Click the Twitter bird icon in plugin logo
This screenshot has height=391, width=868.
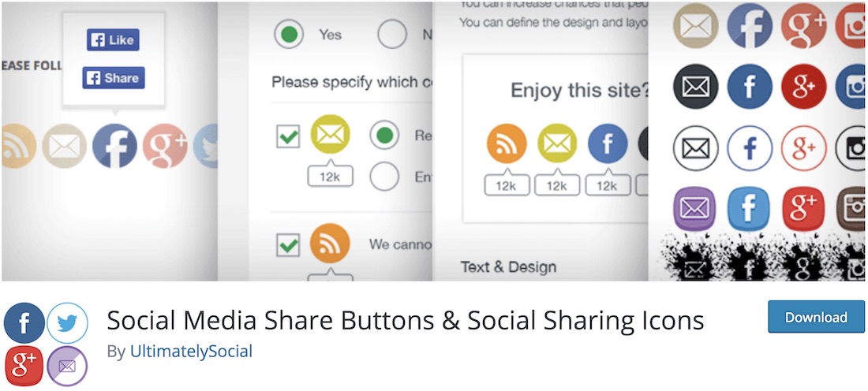[68, 323]
